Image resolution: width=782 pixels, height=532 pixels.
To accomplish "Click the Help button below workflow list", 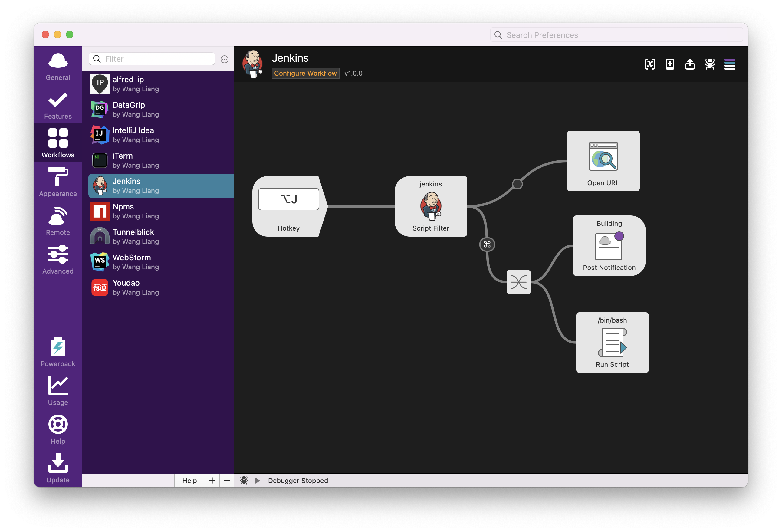I will tap(189, 481).
